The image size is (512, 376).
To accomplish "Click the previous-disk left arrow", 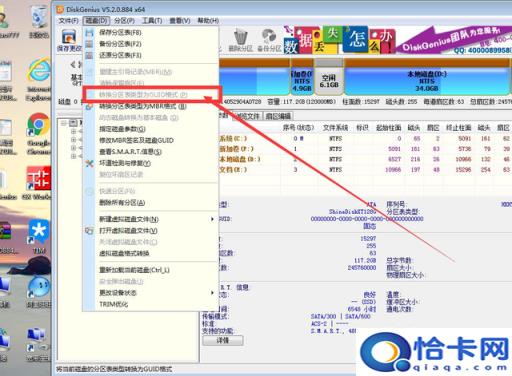I will (x=73, y=64).
